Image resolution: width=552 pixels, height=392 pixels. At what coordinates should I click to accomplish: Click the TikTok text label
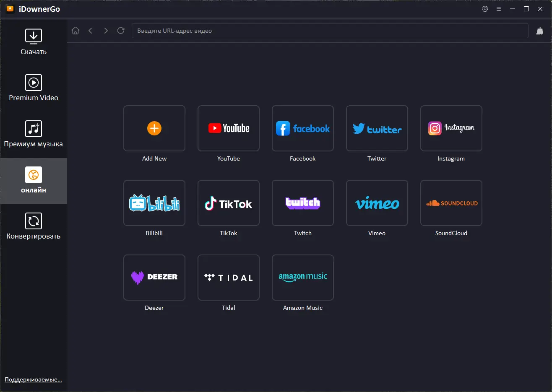(x=229, y=233)
